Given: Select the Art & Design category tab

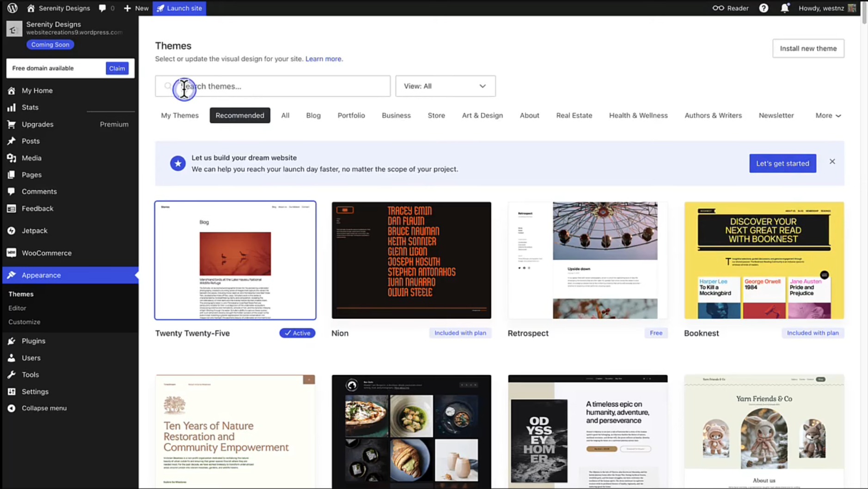Looking at the screenshot, I should pos(483,115).
